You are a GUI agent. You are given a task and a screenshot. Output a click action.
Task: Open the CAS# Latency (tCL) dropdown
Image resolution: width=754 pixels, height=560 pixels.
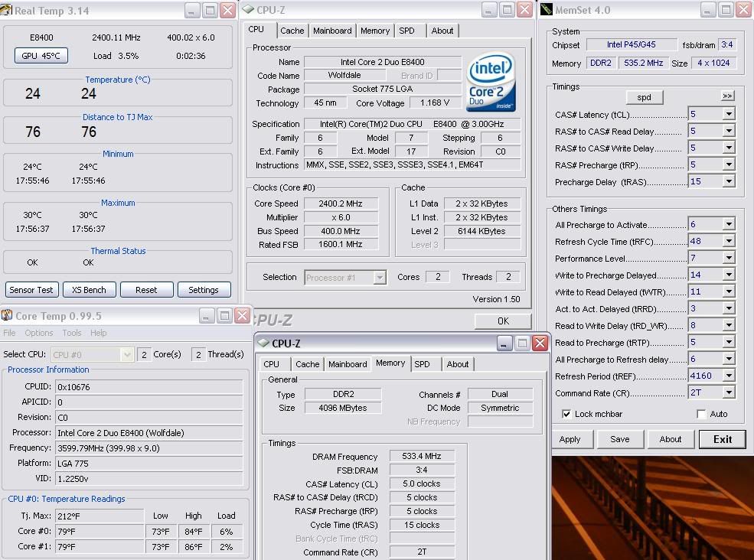coord(729,114)
